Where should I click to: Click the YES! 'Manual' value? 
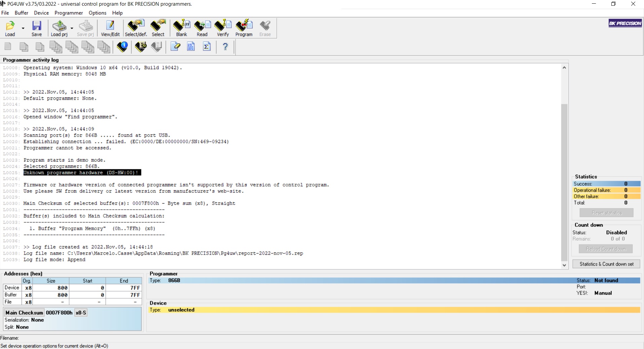pos(603,293)
